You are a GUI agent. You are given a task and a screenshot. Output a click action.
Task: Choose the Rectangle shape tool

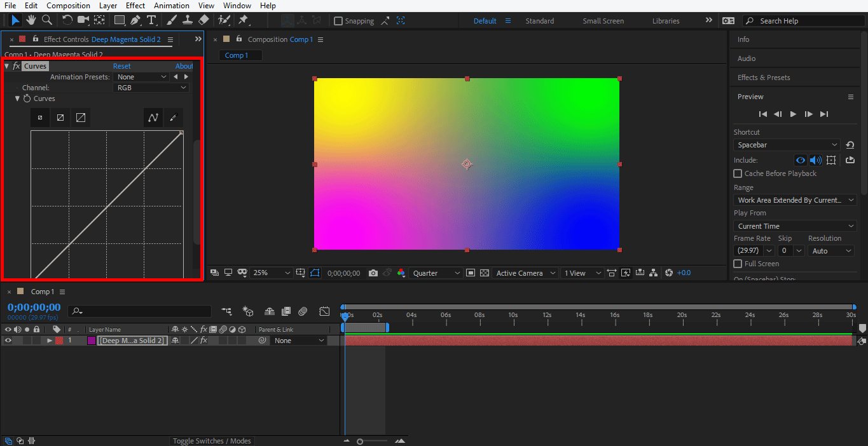pyautogui.click(x=119, y=20)
